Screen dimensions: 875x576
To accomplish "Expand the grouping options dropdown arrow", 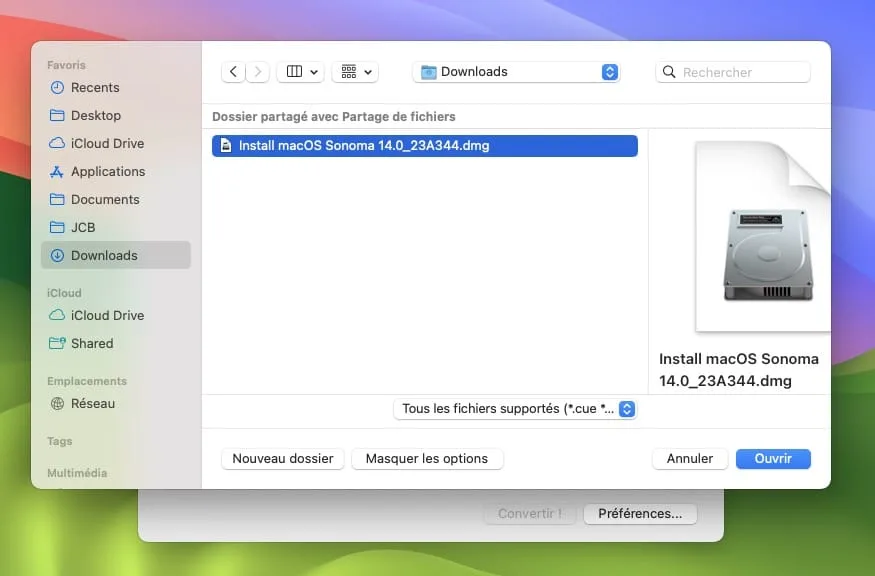I will click(x=368, y=72).
